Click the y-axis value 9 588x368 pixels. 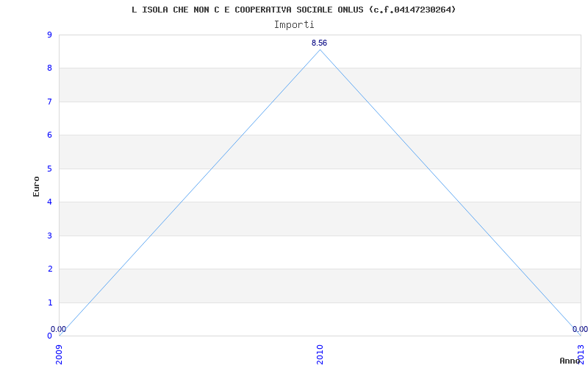click(x=49, y=35)
